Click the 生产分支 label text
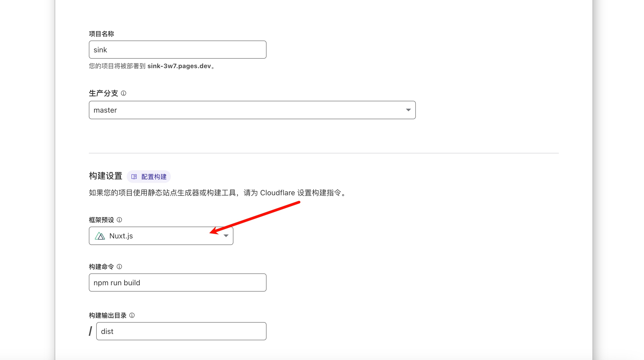 (x=103, y=93)
